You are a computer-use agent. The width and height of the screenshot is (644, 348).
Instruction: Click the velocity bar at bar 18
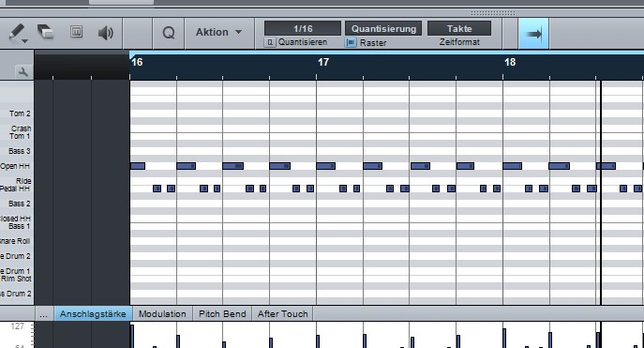[504, 338]
